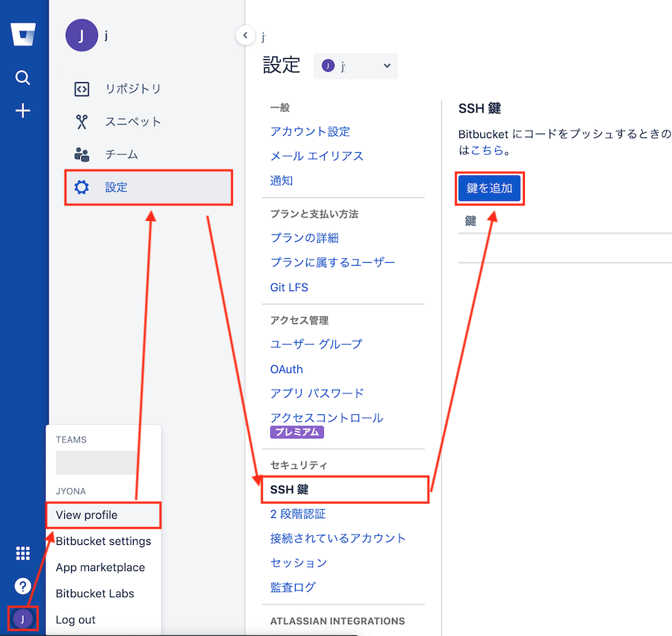Open Git LFS link
672x636 pixels.
pyautogui.click(x=289, y=287)
